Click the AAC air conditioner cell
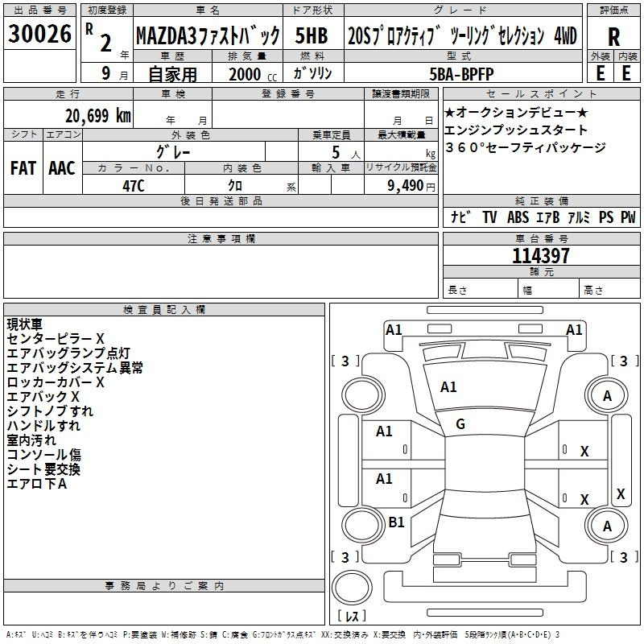Screen dimensions: 644x644 (62, 168)
